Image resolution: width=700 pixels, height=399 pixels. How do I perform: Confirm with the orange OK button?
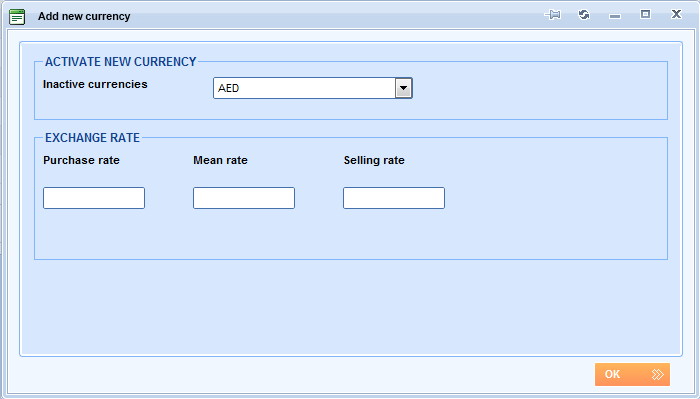pyautogui.click(x=632, y=374)
